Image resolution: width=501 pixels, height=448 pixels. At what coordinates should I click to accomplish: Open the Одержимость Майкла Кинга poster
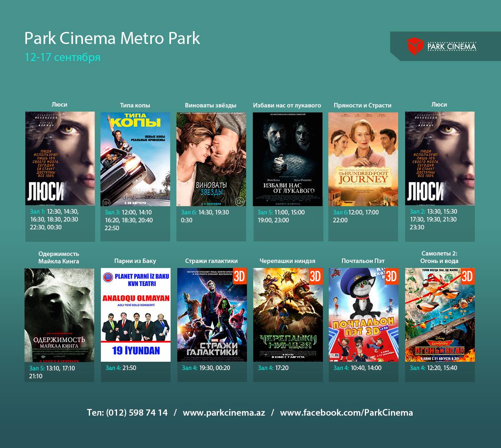59,315
